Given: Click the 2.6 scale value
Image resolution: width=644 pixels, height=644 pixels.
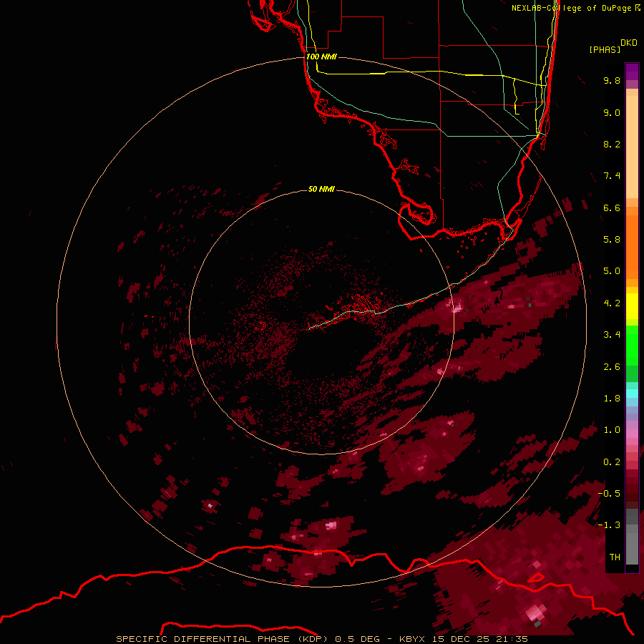Looking at the screenshot, I should (612, 367).
